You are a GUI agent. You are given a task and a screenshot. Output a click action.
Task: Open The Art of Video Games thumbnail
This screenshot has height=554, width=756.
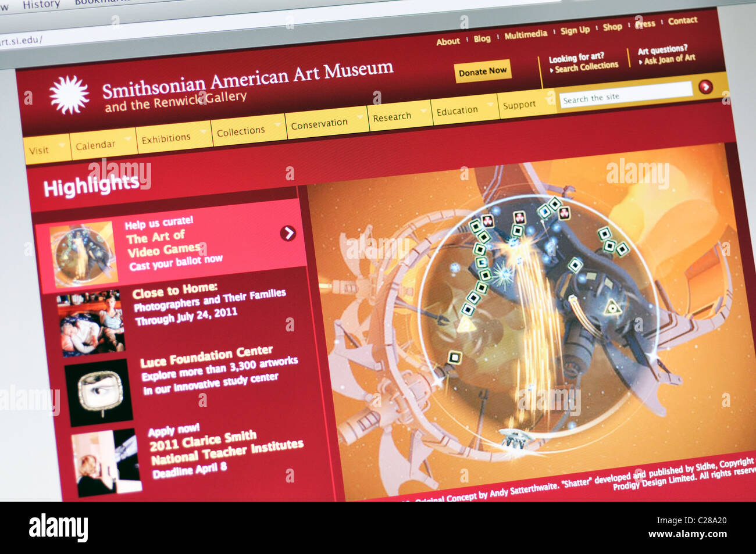pyautogui.click(x=83, y=254)
